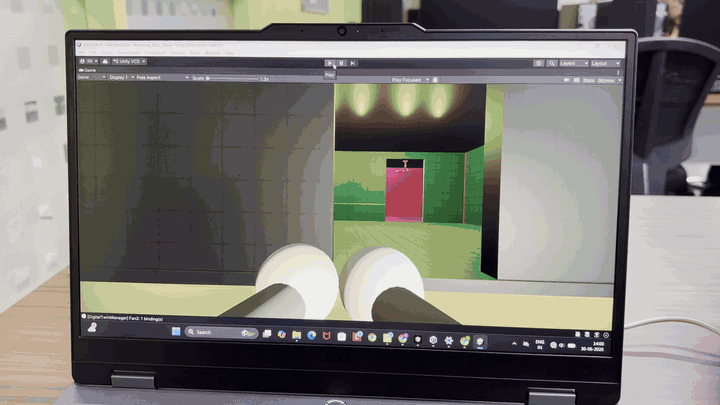Click the active Unity Editor taskbar icon
720x405 pixels.
click(x=480, y=341)
